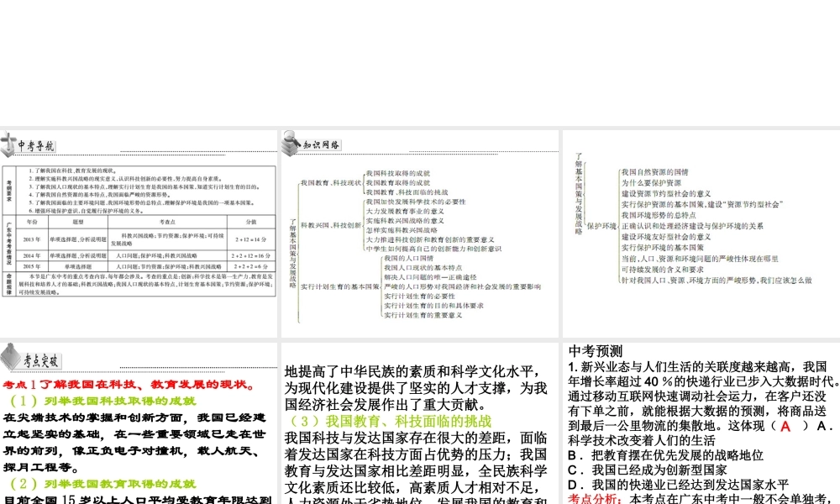This screenshot has height=504, width=840.
Task: Select the 2015 年 table cell
Action: click(32, 266)
